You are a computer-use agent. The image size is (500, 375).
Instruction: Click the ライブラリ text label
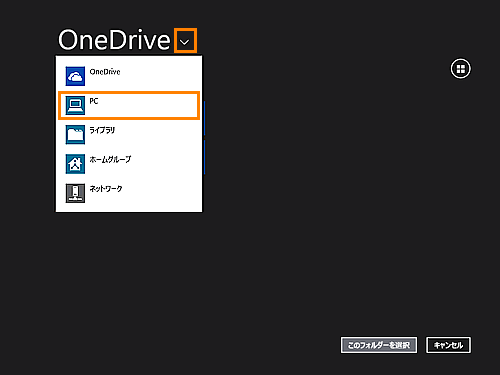(x=102, y=130)
